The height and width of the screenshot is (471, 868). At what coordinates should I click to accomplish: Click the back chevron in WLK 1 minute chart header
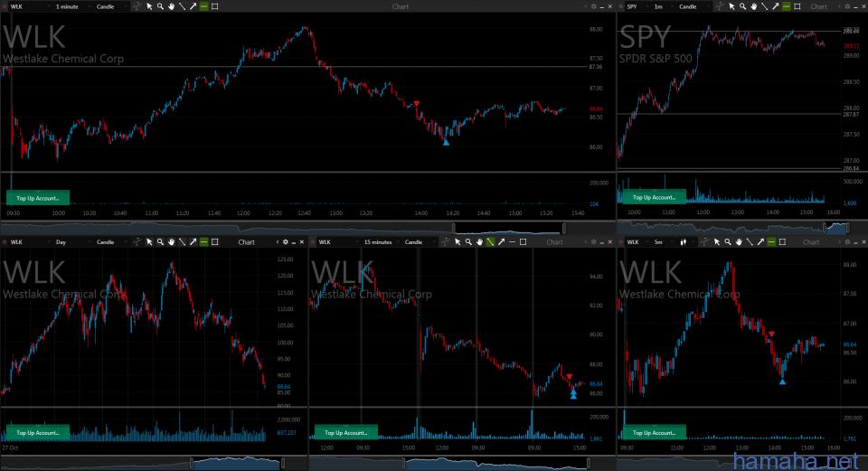click(586, 6)
